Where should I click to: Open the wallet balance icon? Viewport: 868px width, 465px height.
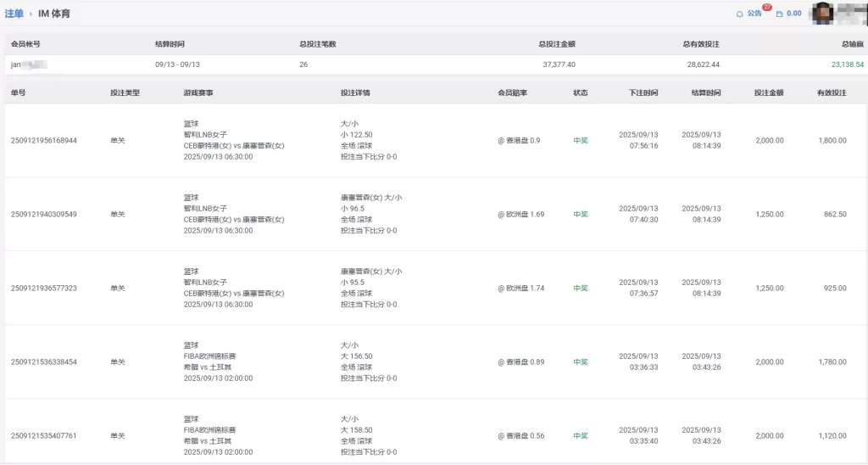click(x=780, y=14)
